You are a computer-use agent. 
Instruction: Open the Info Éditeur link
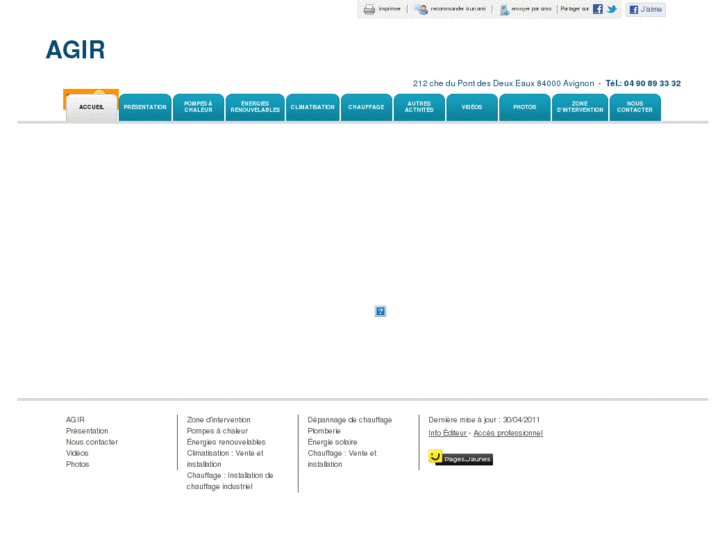pyautogui.click(x=447, y=433)
